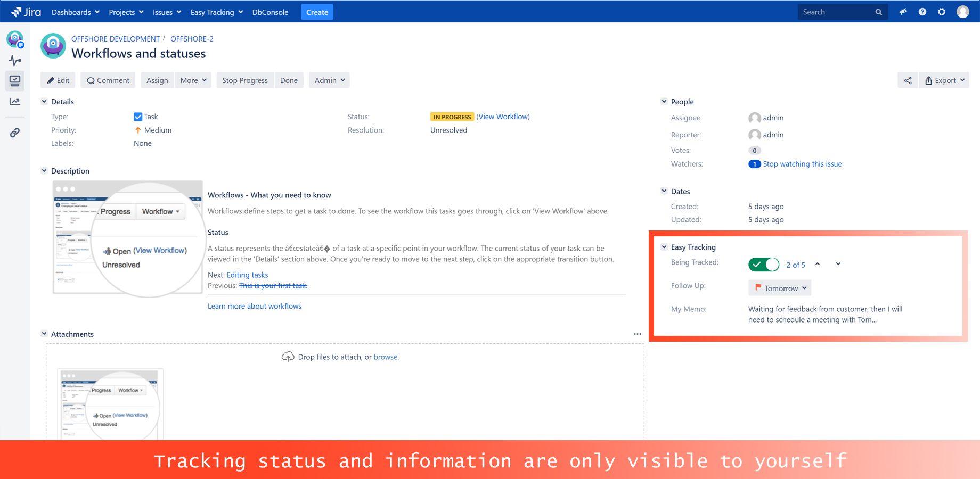Click the project avatar beside the title
The width and height of the screenshot is (980, 479).
coord(53,46)
